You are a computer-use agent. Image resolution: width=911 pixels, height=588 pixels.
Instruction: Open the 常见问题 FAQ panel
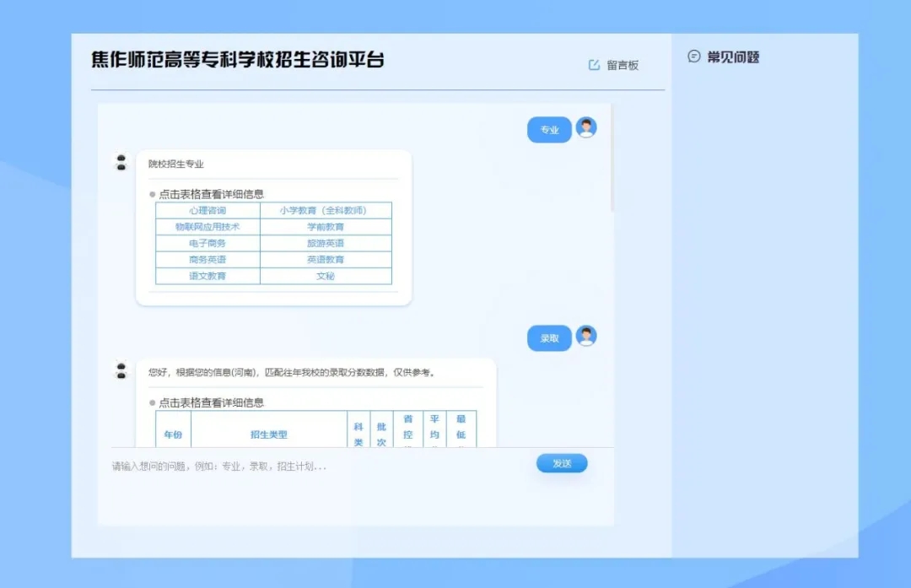point(724,57)
